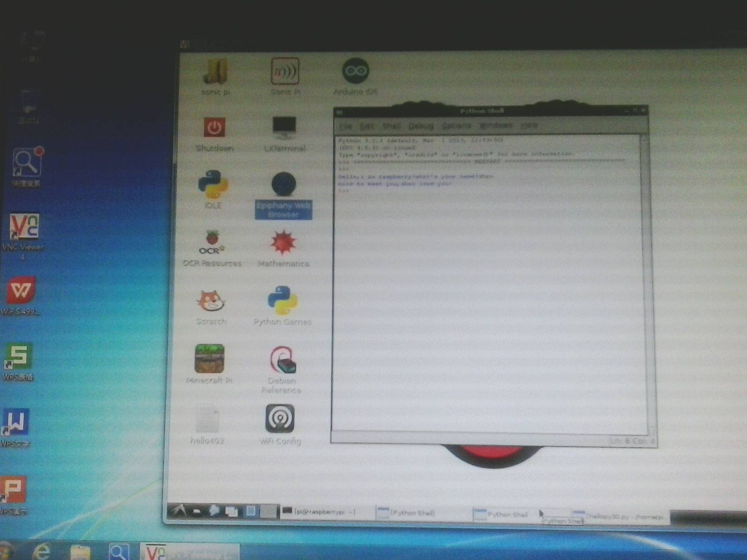Click the red Shutdown icon
Image resolution: width=747 pixels, height=560 pixels.
click(x=214, y=127)
